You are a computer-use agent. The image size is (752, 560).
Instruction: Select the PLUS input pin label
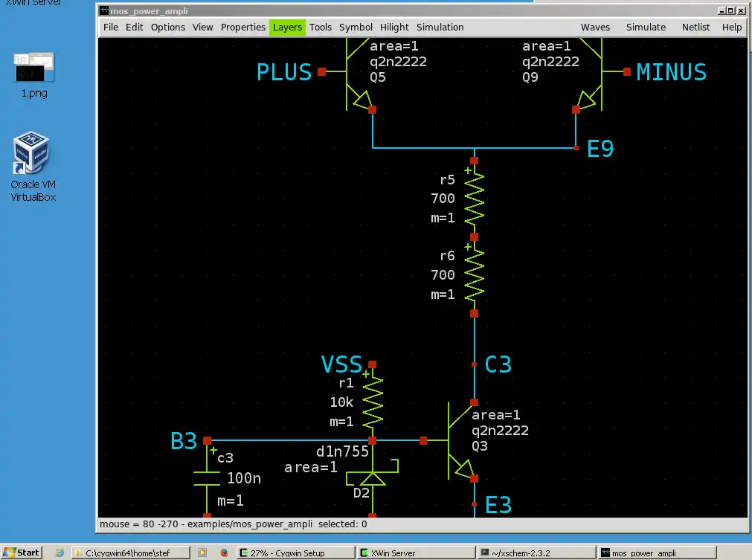(283, 72)
